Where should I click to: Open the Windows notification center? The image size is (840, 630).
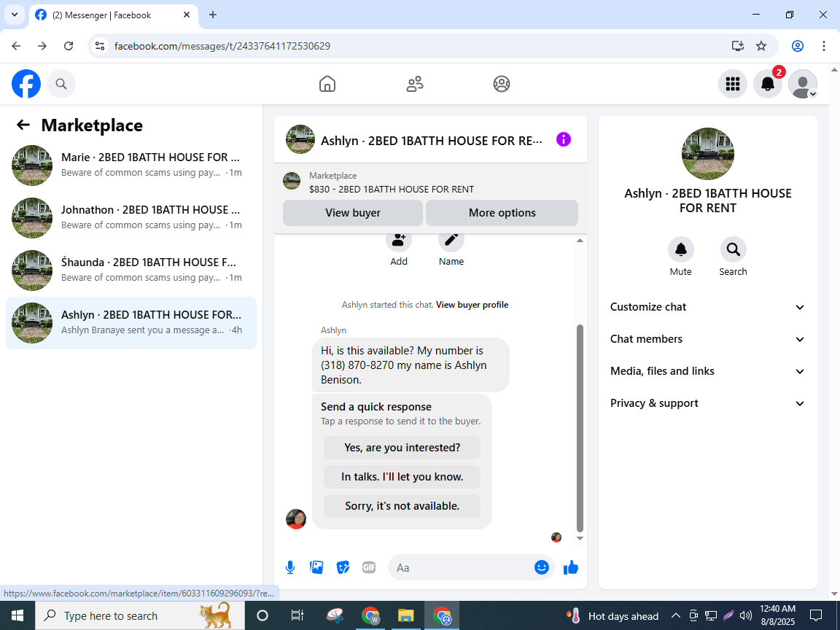coord(816,615)
